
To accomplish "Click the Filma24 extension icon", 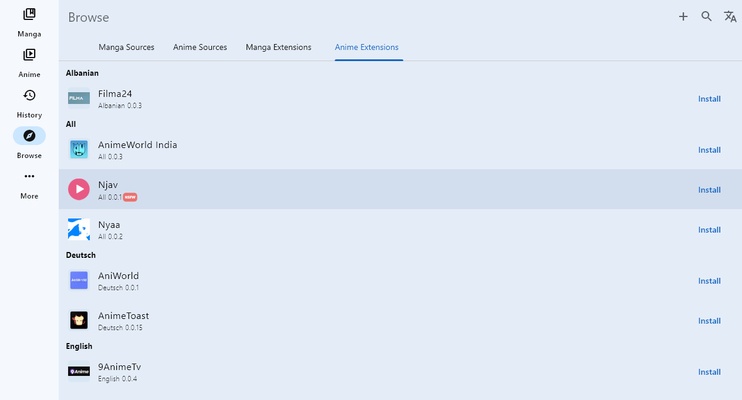I will 79,98.
